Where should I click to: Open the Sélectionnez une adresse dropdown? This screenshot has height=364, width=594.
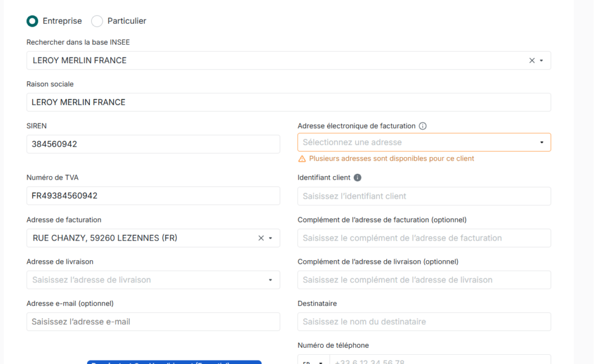[x=424, y=142]
